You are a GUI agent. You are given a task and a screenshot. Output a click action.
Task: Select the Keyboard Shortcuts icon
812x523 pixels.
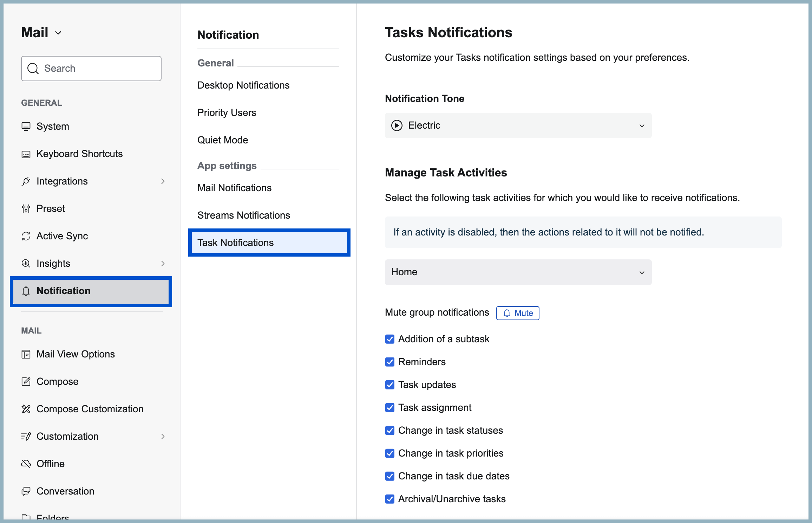click(26, 154)
